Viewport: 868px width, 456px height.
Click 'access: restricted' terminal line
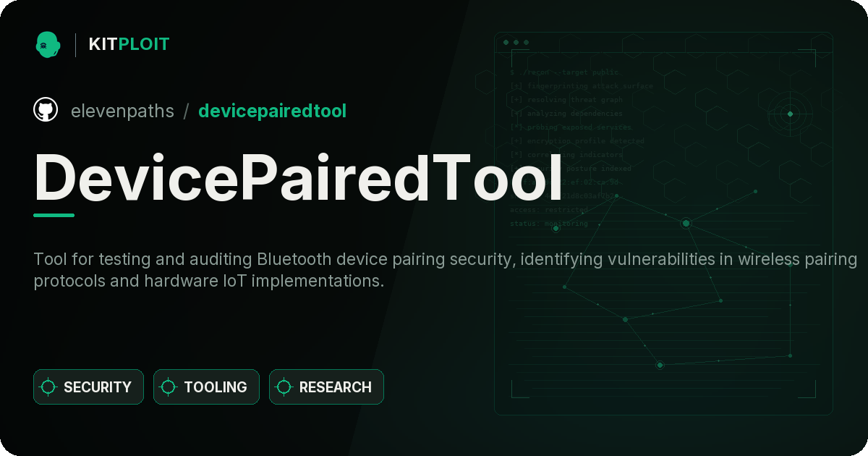[549, 210]
